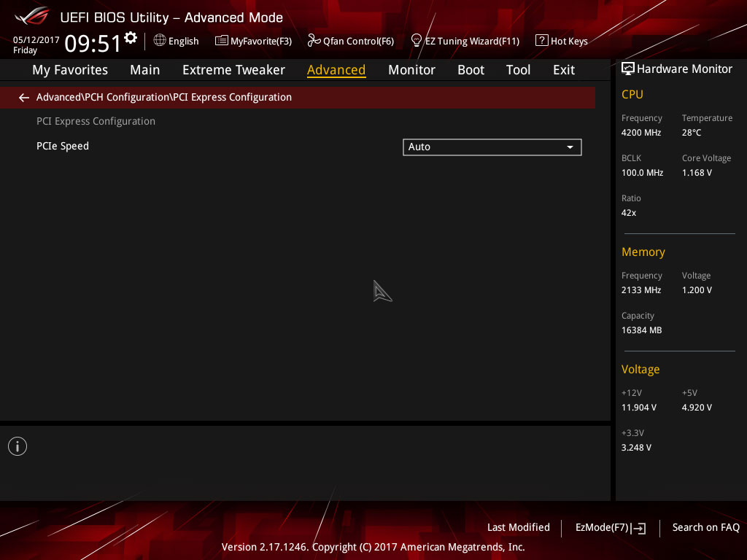Click the Capacity 16384 MB value
The width and height of the screenshot is (747, 560).
641,330
